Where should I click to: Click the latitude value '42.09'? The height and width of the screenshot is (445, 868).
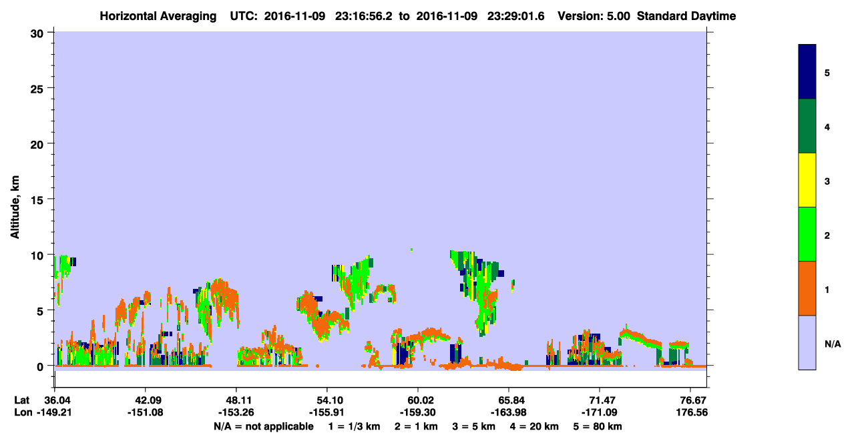[x=146, y=400]
